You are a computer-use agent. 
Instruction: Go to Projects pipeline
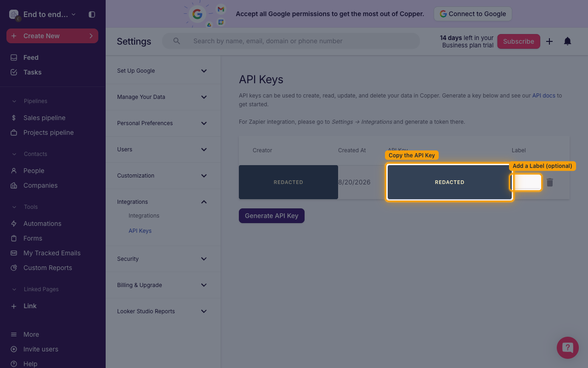click(49, 132)
